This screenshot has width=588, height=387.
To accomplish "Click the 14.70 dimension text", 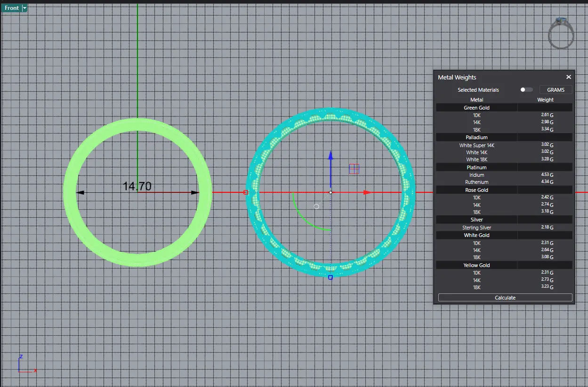I will pyautogui.click(x=137, y=186).
